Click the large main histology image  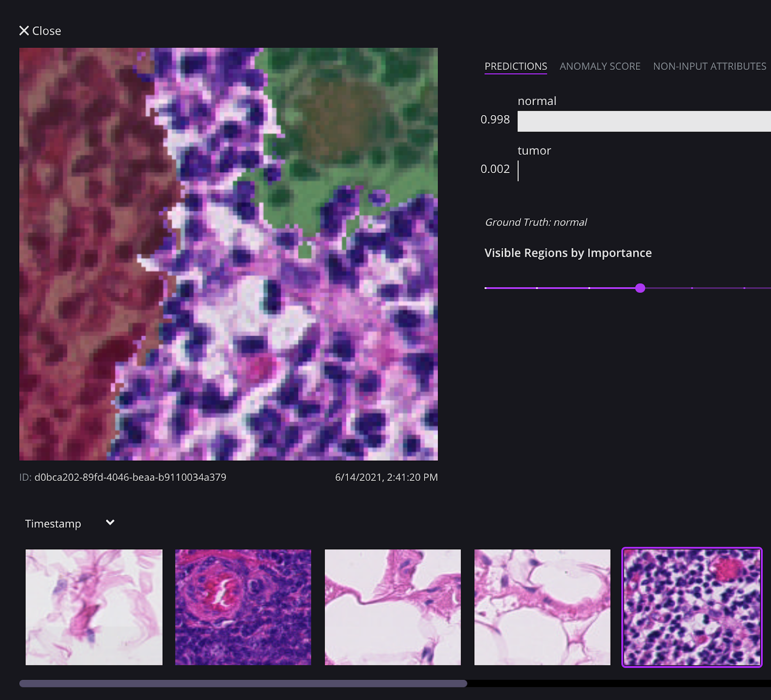coord(228,254)
